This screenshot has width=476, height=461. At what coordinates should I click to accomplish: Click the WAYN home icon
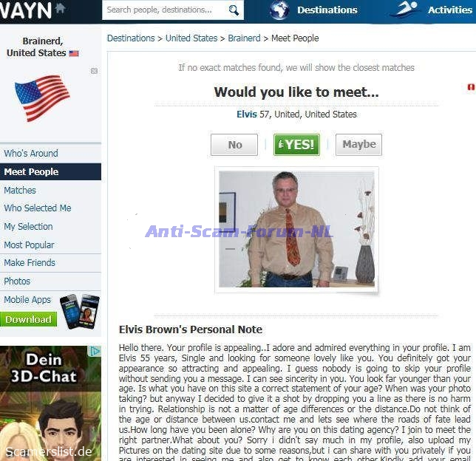tap(61, 8)
